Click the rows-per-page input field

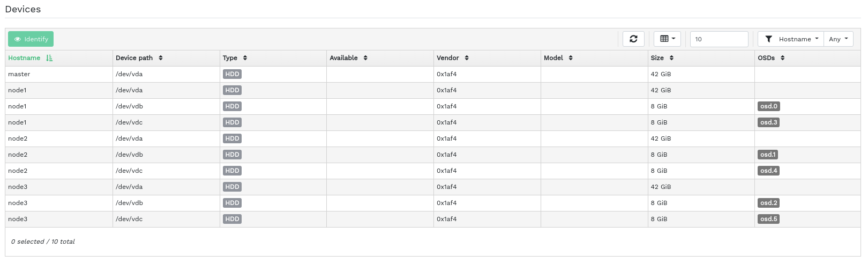(x=719, y=39)
